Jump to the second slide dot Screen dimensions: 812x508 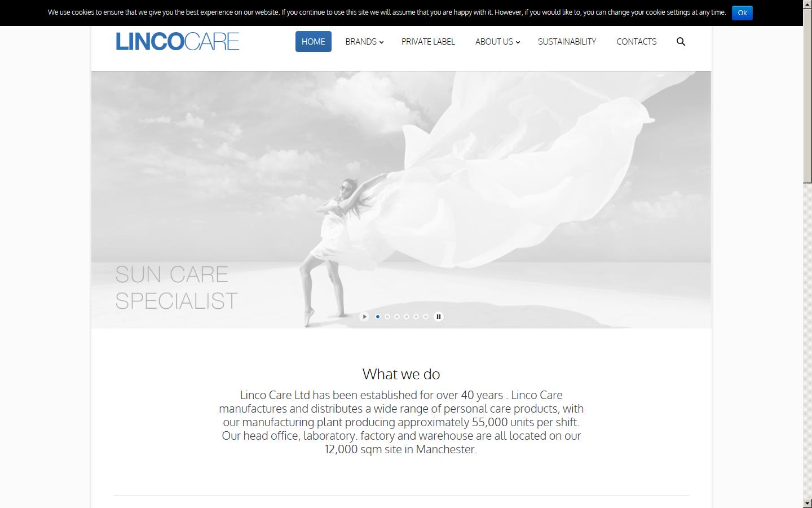(x=387, y=317)
